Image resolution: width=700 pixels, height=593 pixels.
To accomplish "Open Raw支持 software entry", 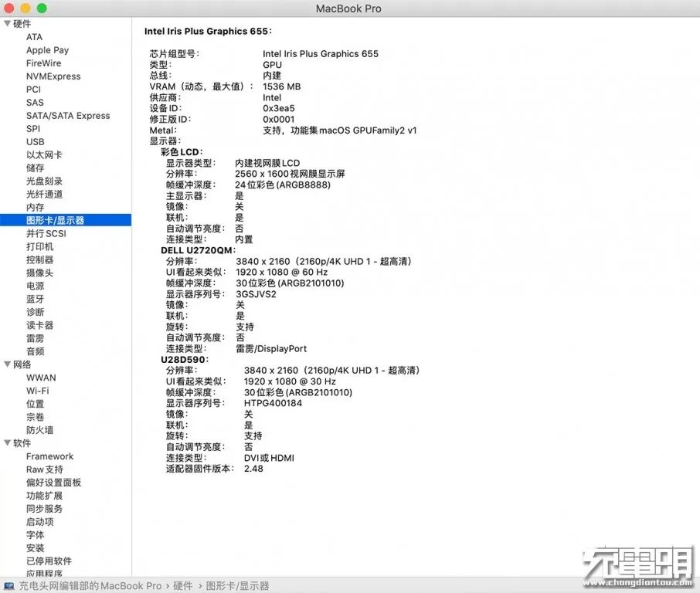I will 45,469.
